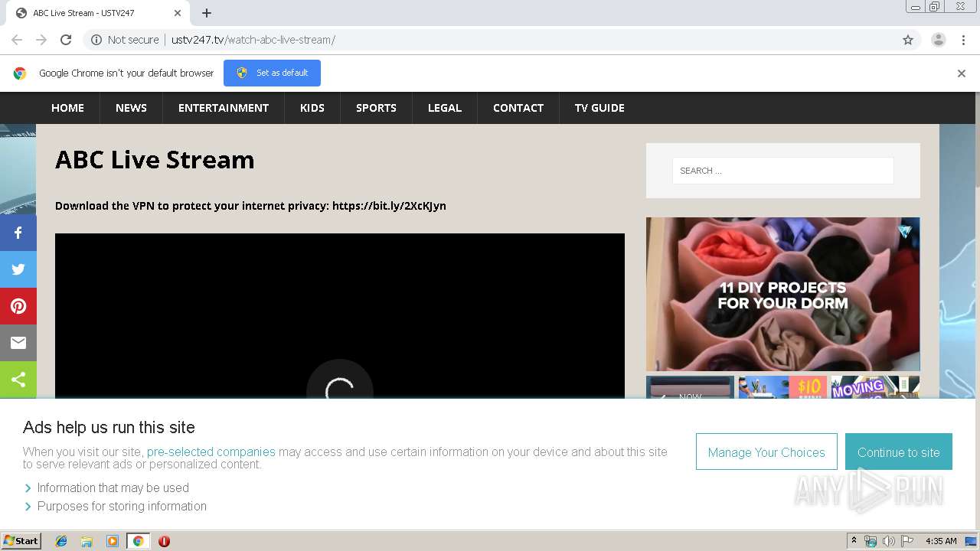980x551 pixels.
Task: Click the Download the VPN text line
Action: tap(250, 205)
